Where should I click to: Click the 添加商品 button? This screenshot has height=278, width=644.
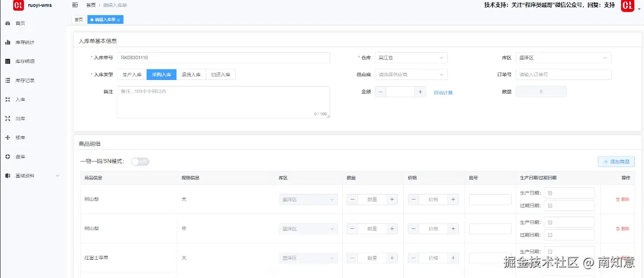[616, 162]
